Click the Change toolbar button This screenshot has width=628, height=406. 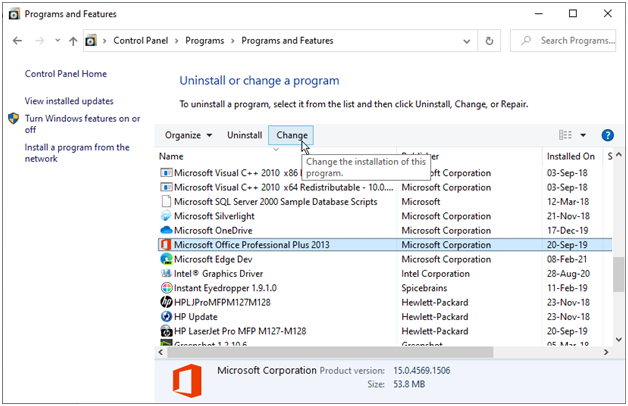pyautogui.click(x=291, y=135)
